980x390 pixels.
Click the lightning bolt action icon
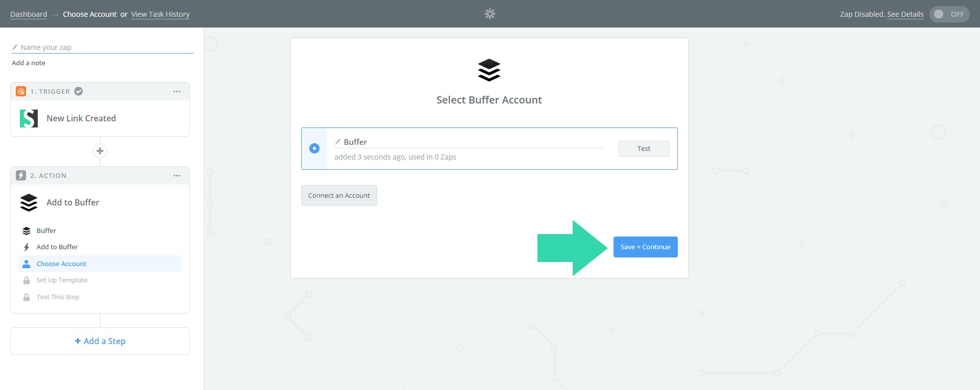click(x=21, y=175)
